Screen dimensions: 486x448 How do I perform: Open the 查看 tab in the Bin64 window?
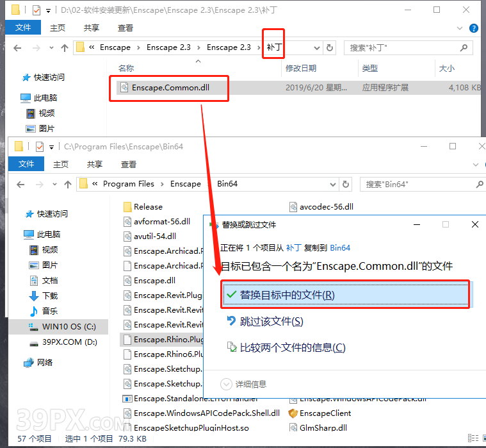(x=128, y=164)
